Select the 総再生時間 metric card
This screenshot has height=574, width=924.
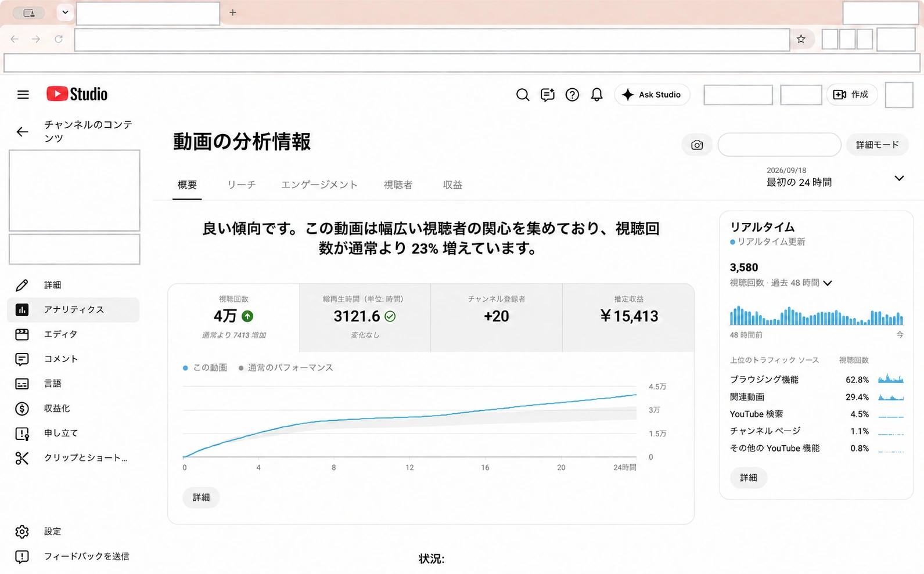[x=365, y=317]
